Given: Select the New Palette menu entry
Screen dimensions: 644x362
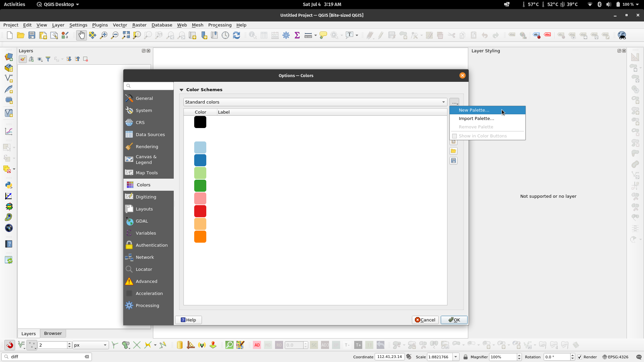Looking at the screenshot, I should (x=474, y=110).
